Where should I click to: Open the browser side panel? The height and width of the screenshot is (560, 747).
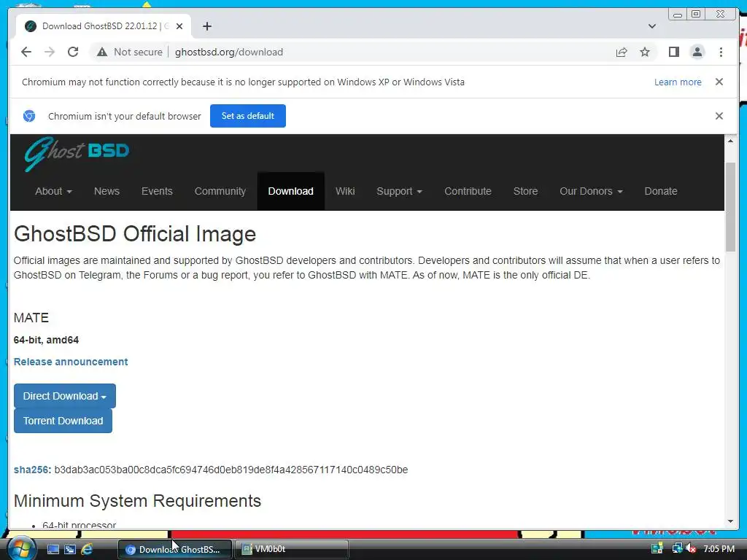[673, 52]
